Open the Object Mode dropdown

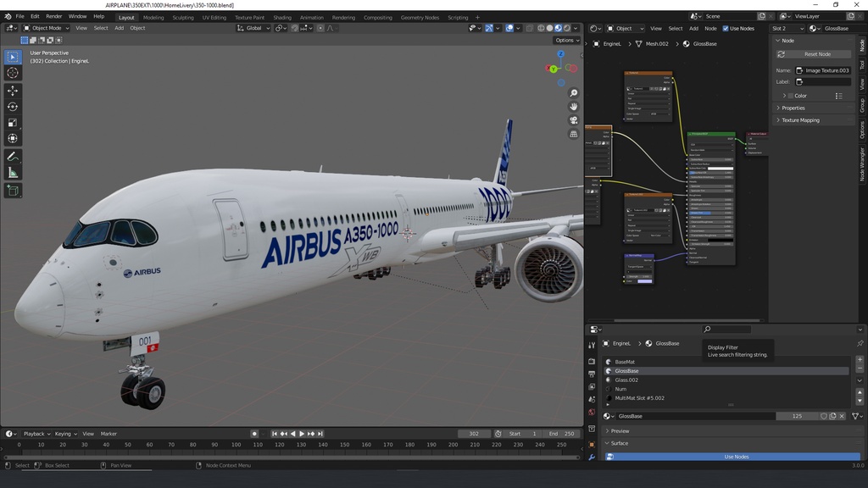pyautogui.click(x=47, y=28)
